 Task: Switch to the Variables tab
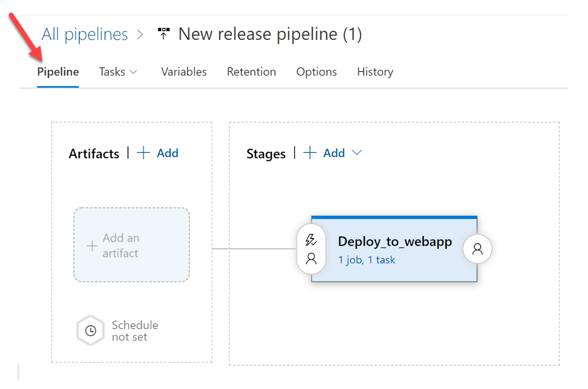(184, 72)
